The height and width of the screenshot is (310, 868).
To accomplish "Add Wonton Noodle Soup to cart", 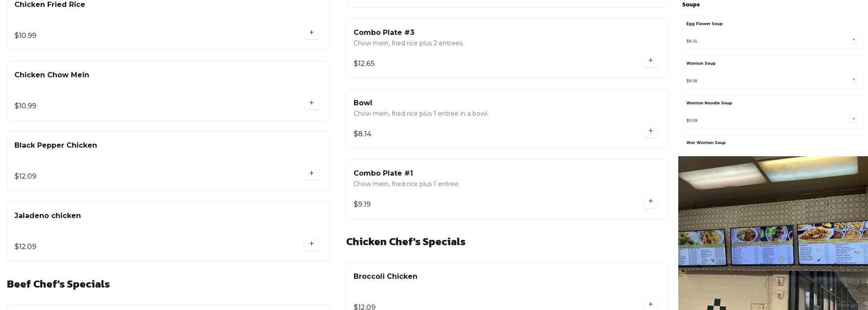I will 854,119.
